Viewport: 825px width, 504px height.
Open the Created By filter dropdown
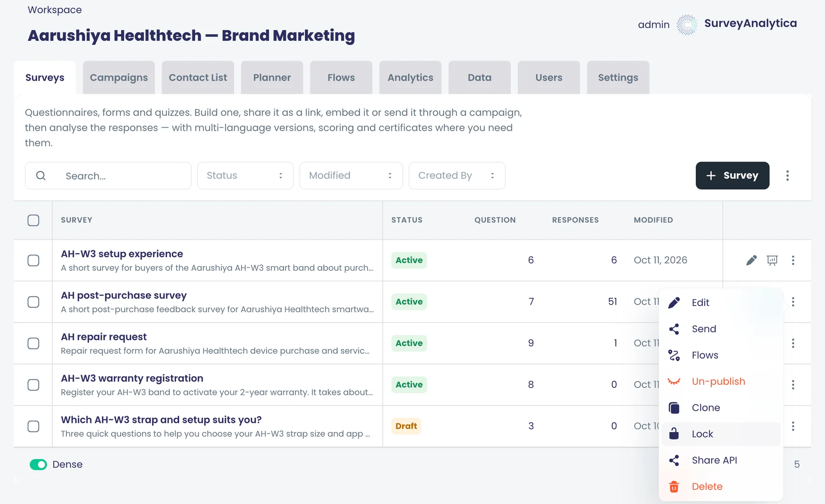coord(457,175)
